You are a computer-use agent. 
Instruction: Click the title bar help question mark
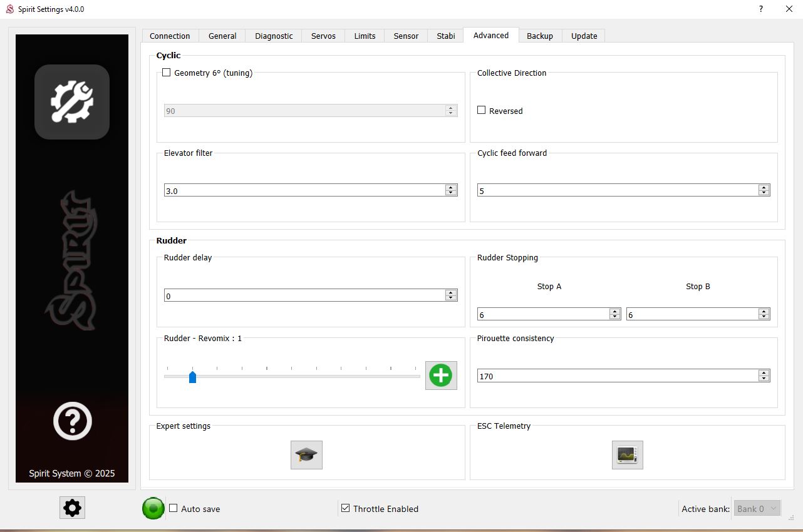pyautogui.click(x=761, y=9)
